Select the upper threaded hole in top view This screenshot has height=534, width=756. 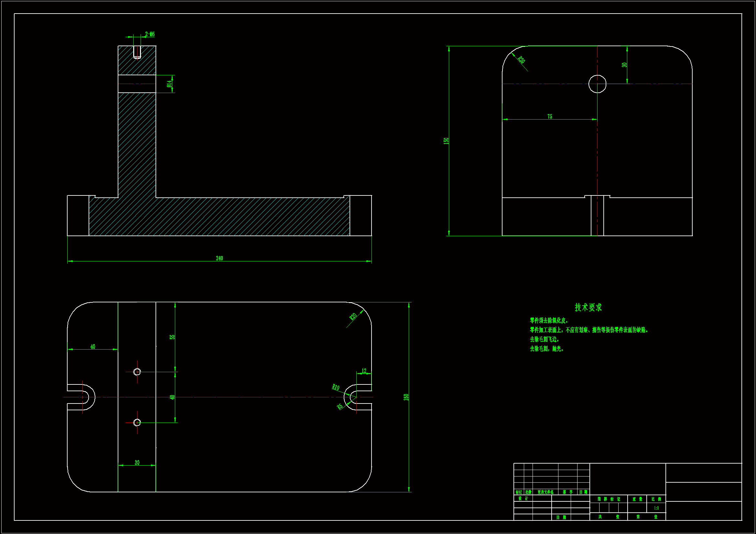click(x=137, y=372)
